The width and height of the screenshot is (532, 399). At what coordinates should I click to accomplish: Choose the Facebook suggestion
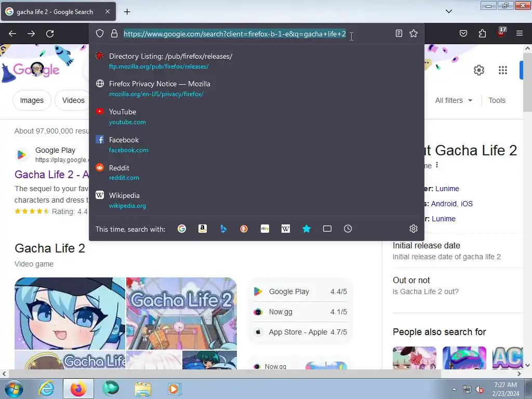click(x=257, y=144)
